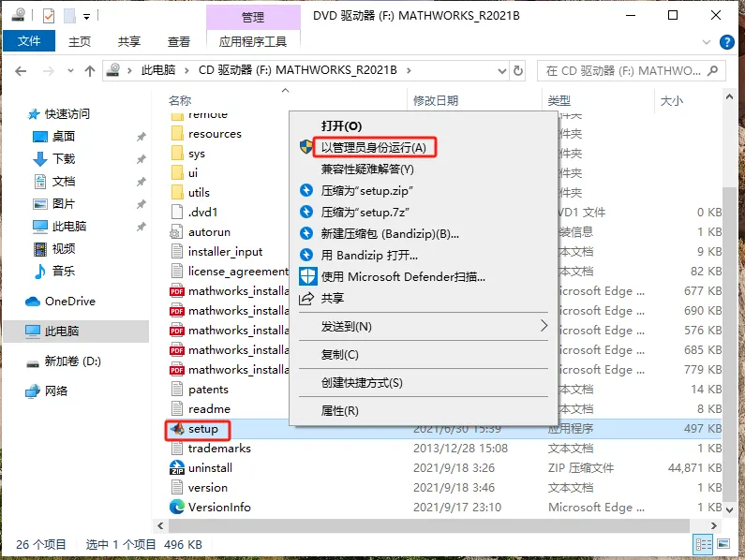Click the back navigation arrow

[21, 71]
